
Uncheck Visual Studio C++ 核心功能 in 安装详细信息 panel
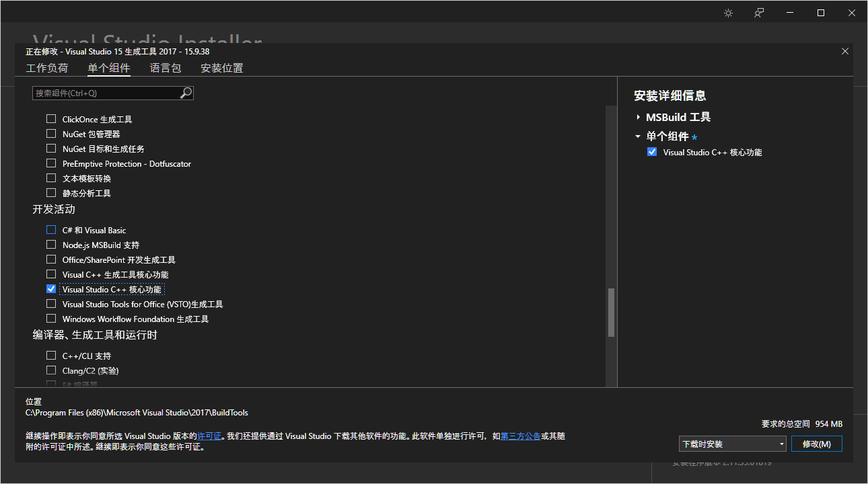coord(651,152)
